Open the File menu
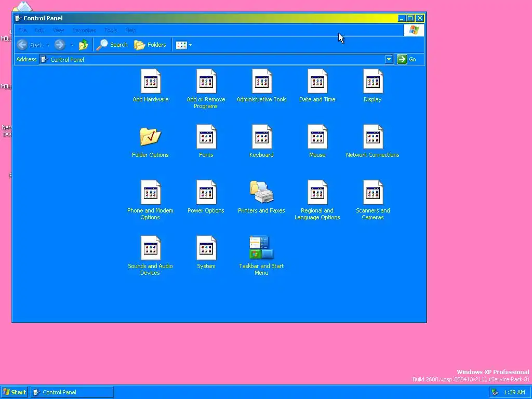This screenshot has height=399, width=532. click(x=22, y=30)
